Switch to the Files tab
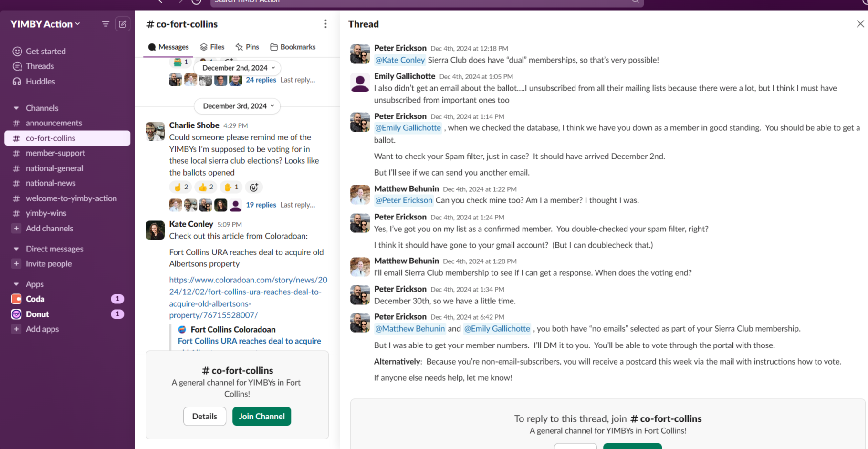The image size is (868, 449). (x=212, y=47)
